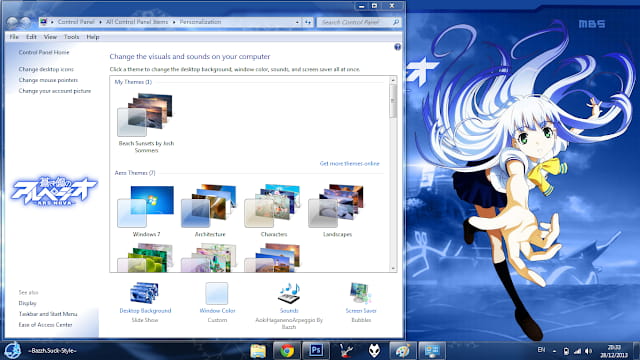Open the Desktop Background slide show icon

(144, 293)
